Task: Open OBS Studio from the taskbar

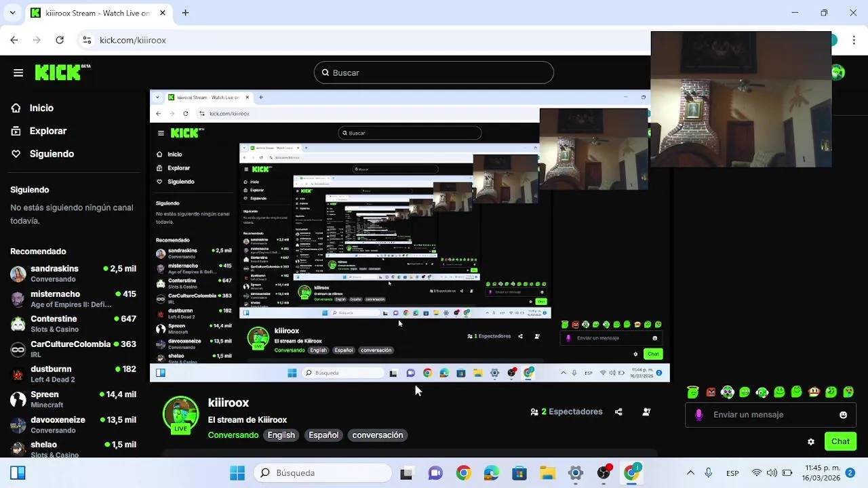Action: click(604, 472)
